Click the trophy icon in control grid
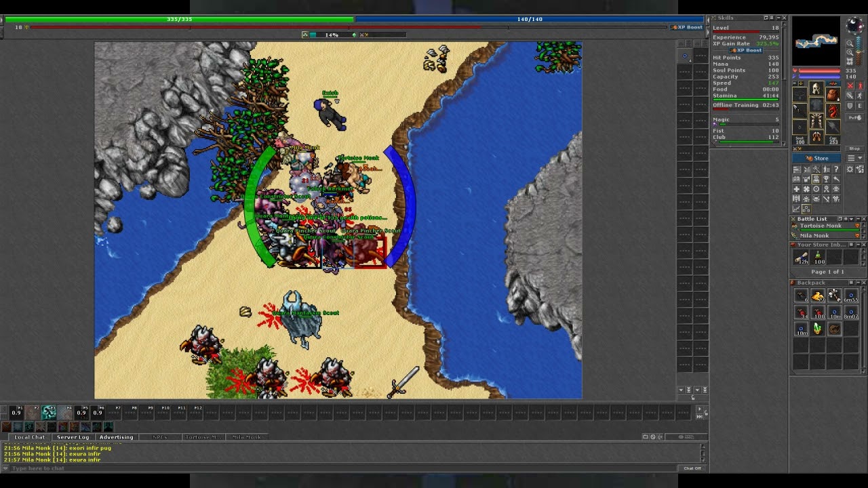This screenshot has height=488, width=868. pos(826,179)
